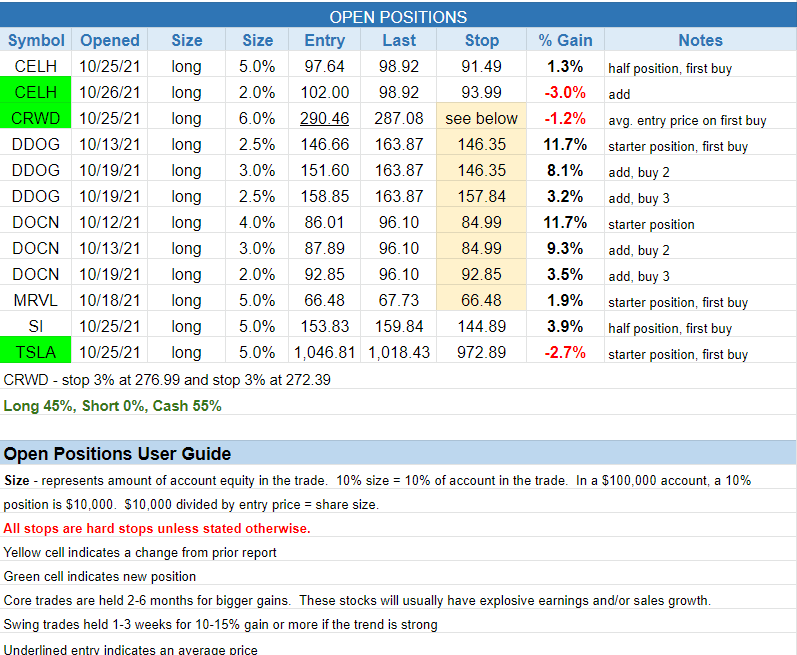
Task: Click the 4.0% size for DOCN
Action: pos(257,222)
